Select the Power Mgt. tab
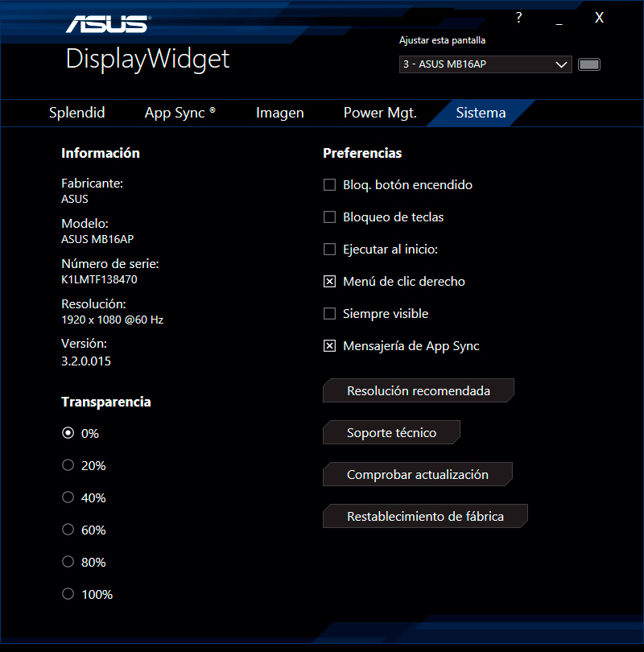Image resolution: width=644 pixels, height=652 pixels. click(380, 113)
